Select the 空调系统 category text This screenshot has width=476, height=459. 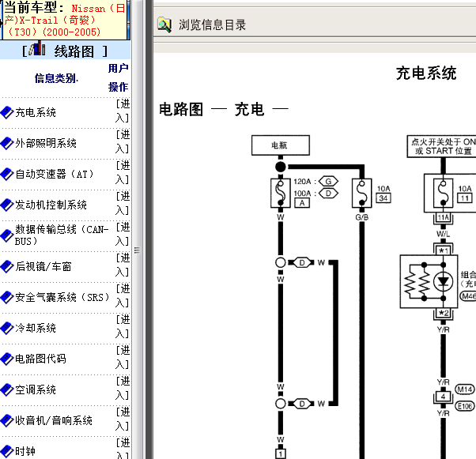point(36,389)
